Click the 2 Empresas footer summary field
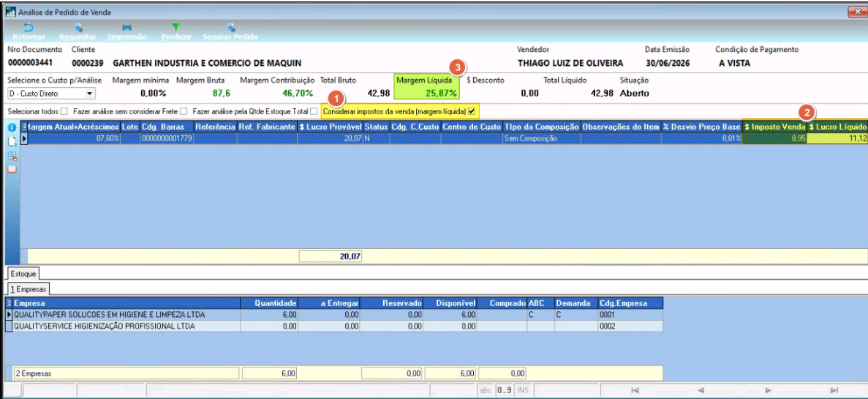This screenshot has height=399, width=868. (x=127, y=373)
